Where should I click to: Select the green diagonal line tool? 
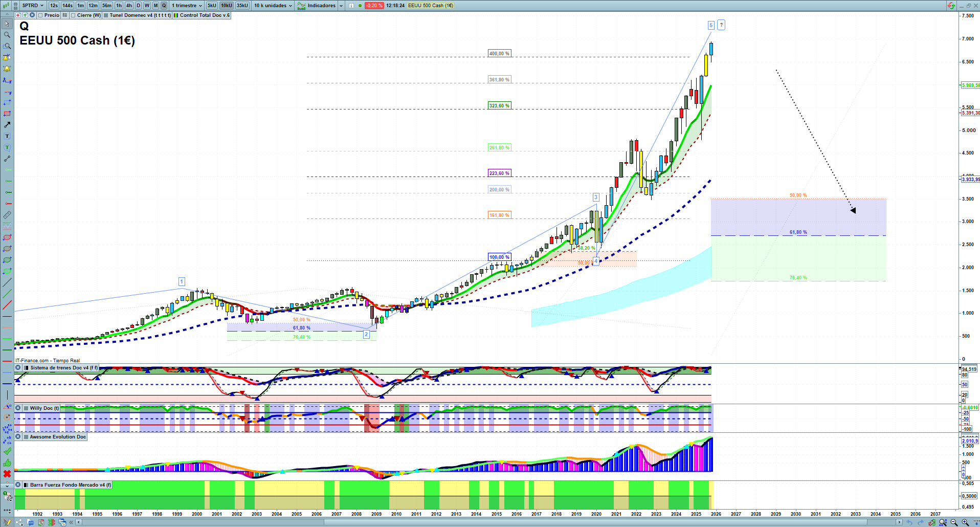click(7, 294)
